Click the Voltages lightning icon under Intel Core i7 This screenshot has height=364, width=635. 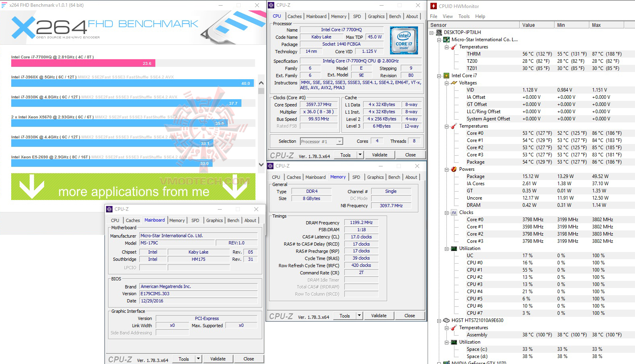[x=454, y=83]
